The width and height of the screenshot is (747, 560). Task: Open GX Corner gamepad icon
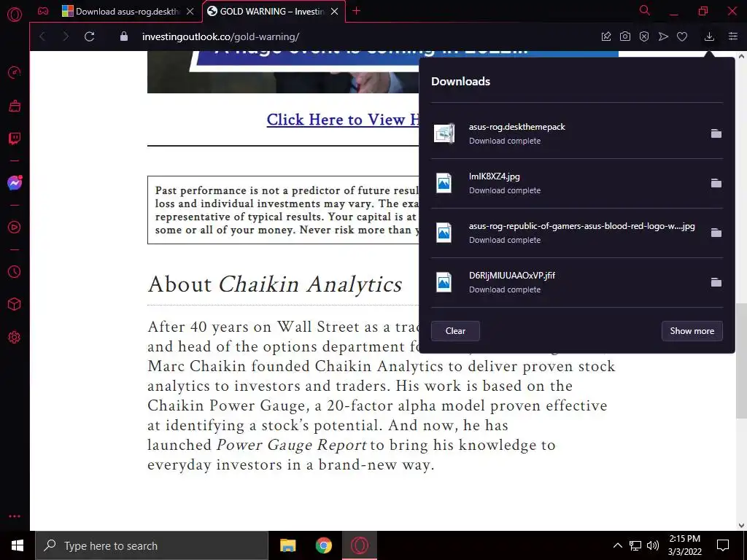43,11
